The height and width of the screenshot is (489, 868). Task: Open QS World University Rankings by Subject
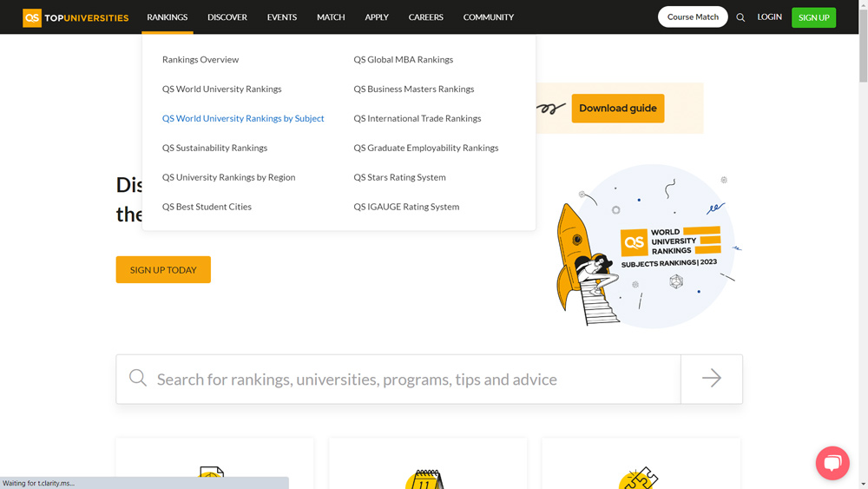pos(243,118)
